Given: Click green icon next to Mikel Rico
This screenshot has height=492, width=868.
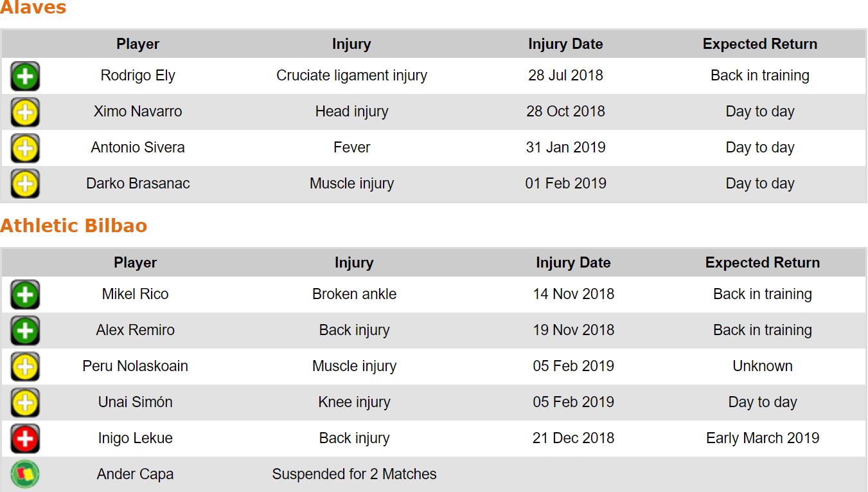Looking at the screenshot, I should pyautogui.click(x=25, y=295).
